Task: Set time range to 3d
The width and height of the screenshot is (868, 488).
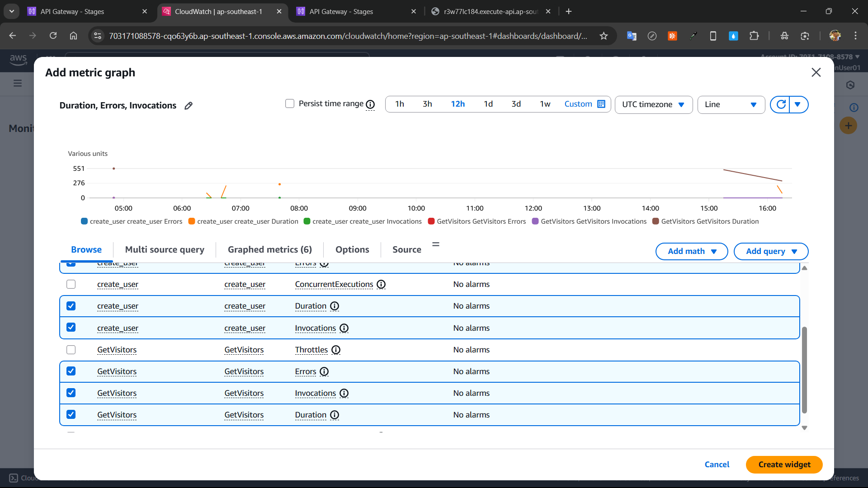Action: coord(516,104)
